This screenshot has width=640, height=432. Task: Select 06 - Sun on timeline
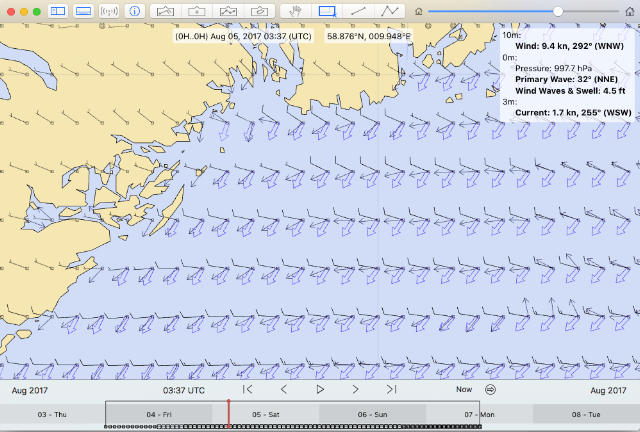(372, 414)
